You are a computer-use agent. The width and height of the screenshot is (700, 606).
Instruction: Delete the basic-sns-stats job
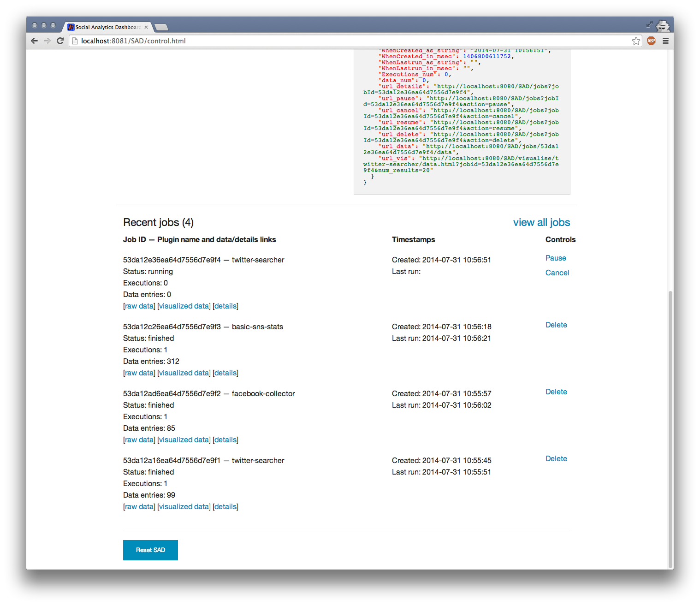pos(556,325)
